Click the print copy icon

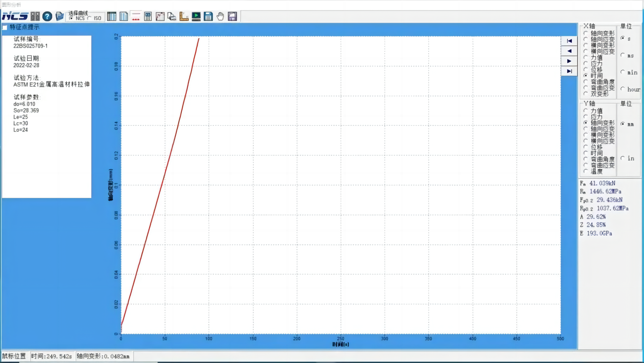point(172,16)
